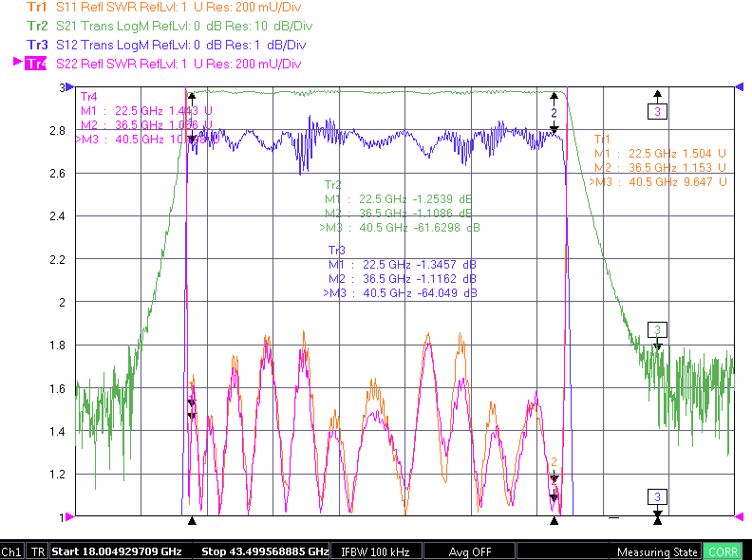Select the boxed marker 3 near bottom axis
Image resolution: width=752 pixels, height=560 pixels.
657,496
